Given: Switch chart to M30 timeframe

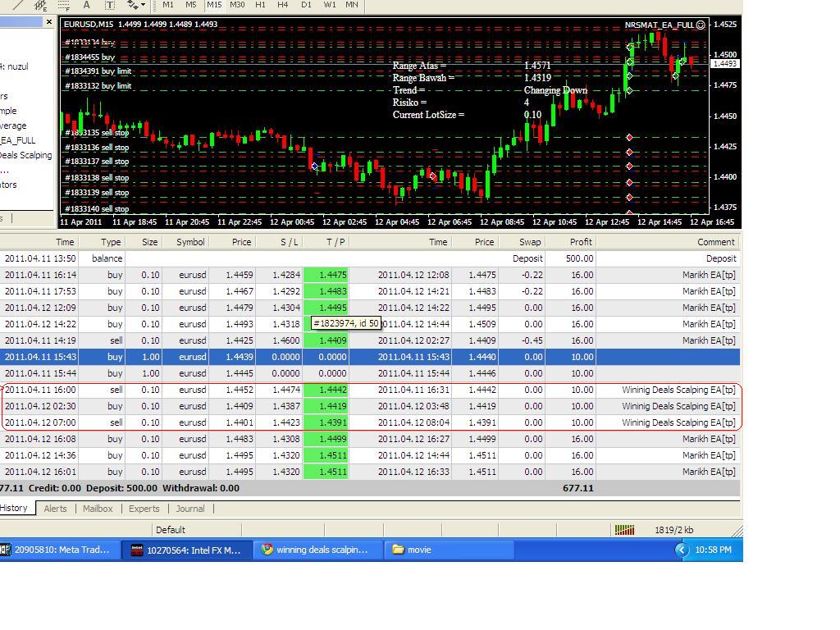Looking at the screenshot, I should (237, 4).
